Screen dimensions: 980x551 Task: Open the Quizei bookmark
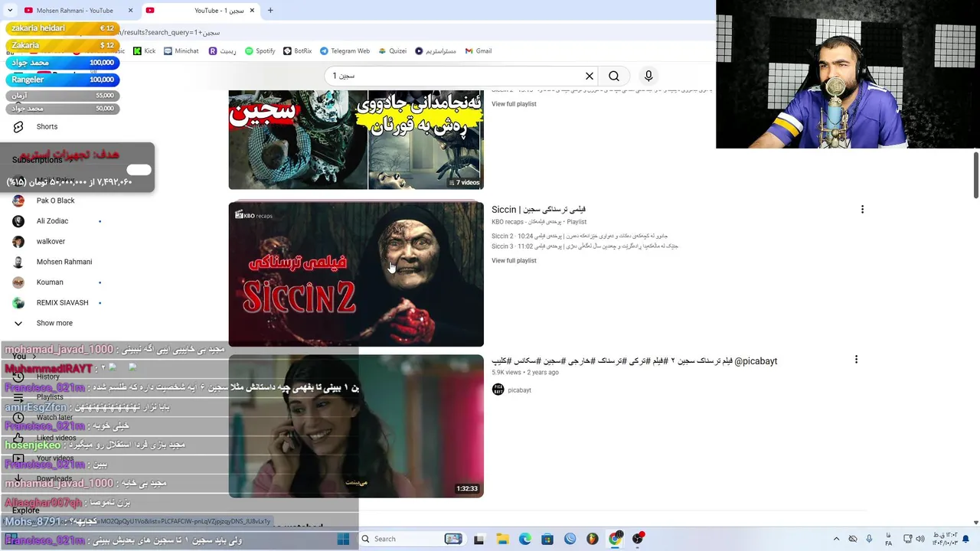pos(392,51)
